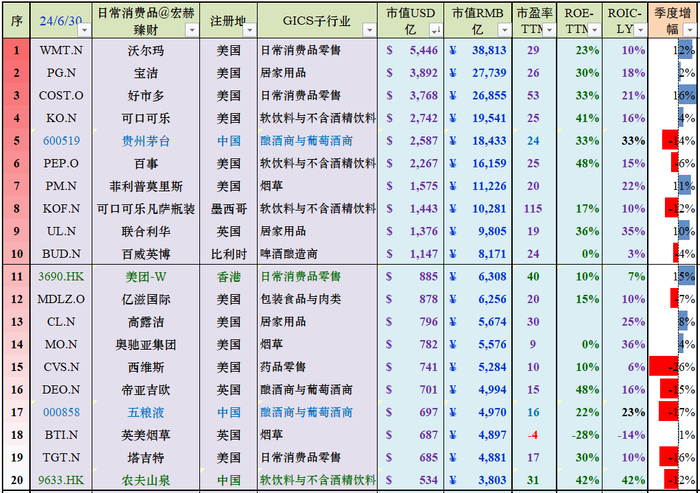Select ticker cell TGT.N
700x493 pixels.
[x=61, y=458]
